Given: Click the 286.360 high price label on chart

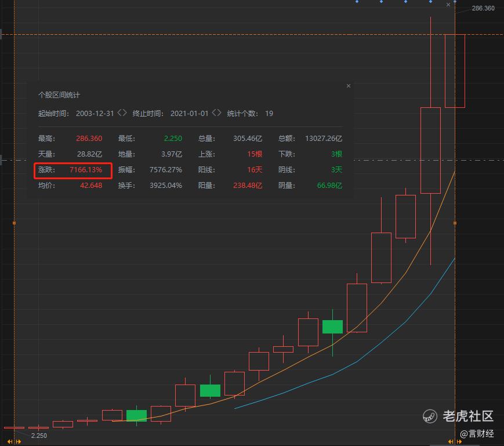Looking at the screenshot, I should (483, 8).
